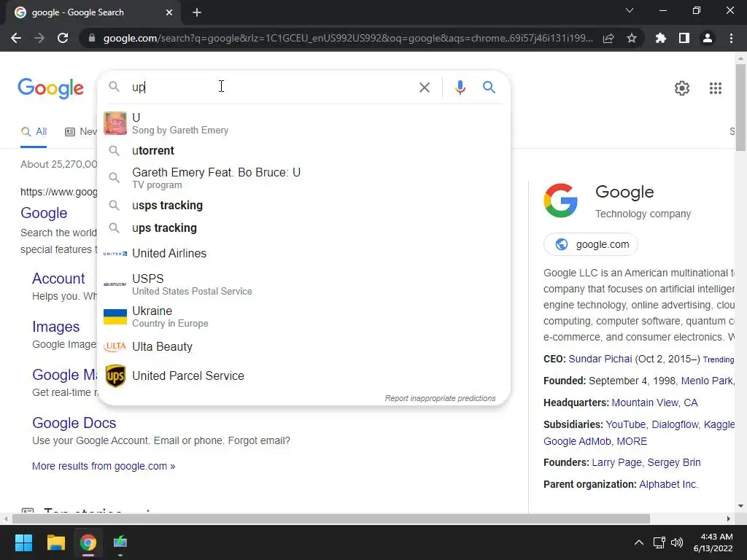Reload the current page
The height and width of the screenshot is (560, 747).
[x=63, y=38]
